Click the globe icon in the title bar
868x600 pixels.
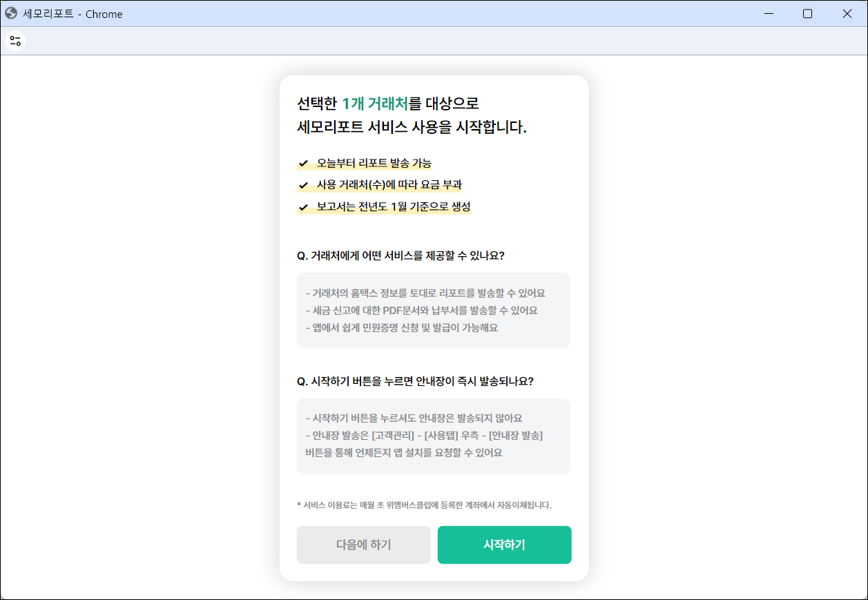11,13
